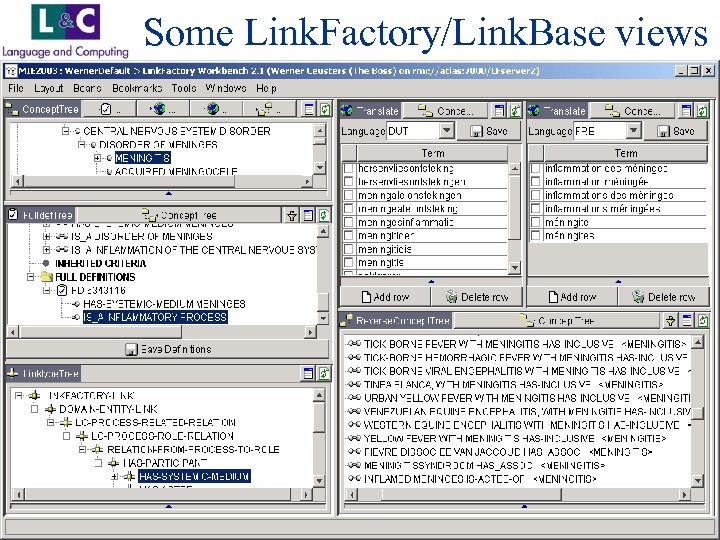Collapse the FD definition node
The height and width of the screenshot is (540, 720).
(x=46, y=290)
